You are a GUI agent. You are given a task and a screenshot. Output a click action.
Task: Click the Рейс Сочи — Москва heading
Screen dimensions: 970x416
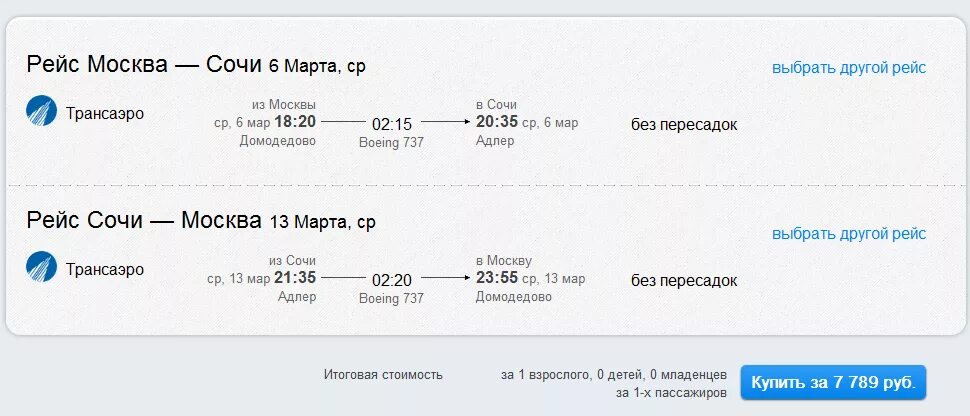(144, 220)
